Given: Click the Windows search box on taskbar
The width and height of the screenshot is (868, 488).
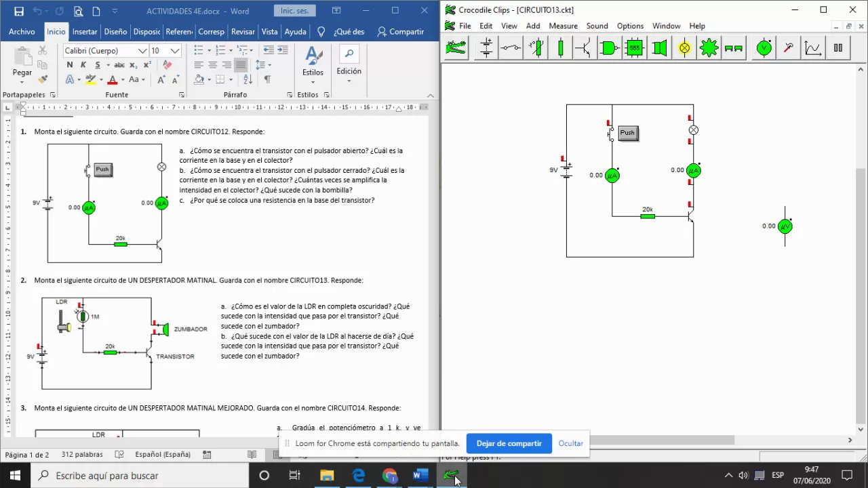Looking at the screenshot, I should click(x=140, y=476).
